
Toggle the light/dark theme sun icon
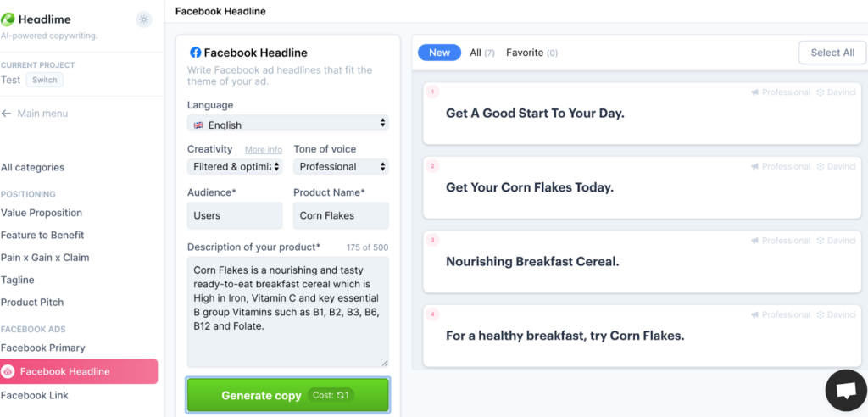[144, 19]
